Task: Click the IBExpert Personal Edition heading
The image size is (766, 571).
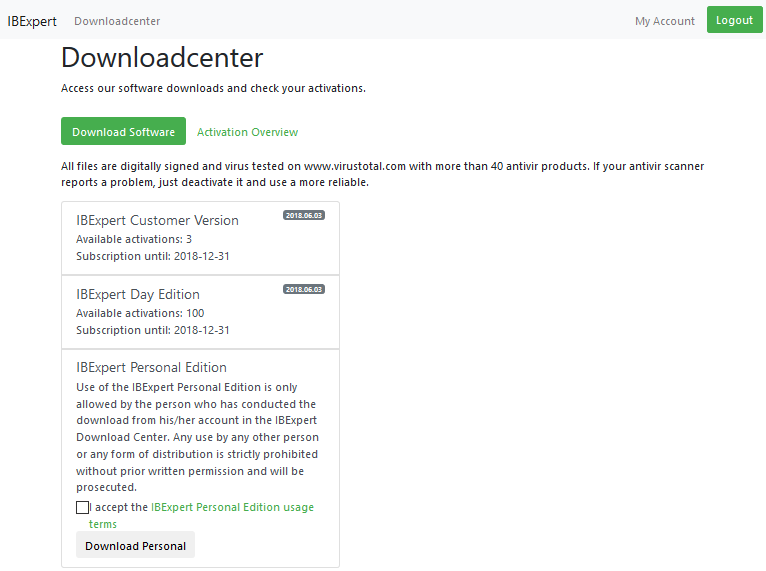Action: [151, 367]
